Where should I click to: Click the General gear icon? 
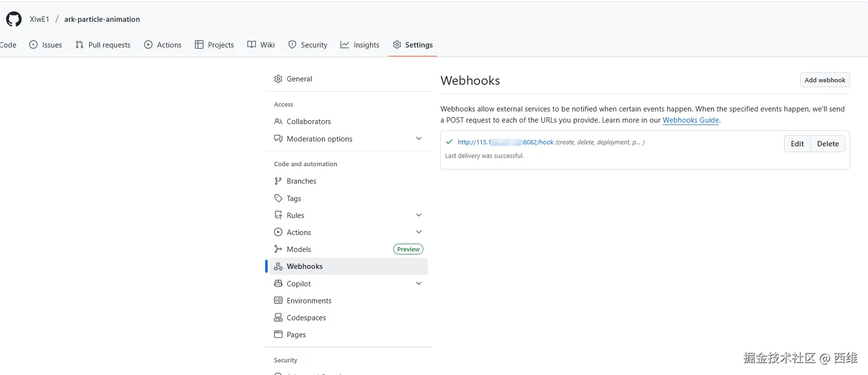click(278, 79)
